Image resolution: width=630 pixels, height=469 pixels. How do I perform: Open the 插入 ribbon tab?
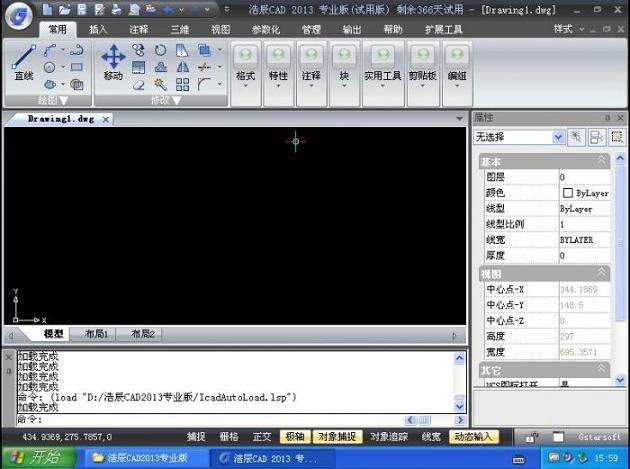[98, 30]
